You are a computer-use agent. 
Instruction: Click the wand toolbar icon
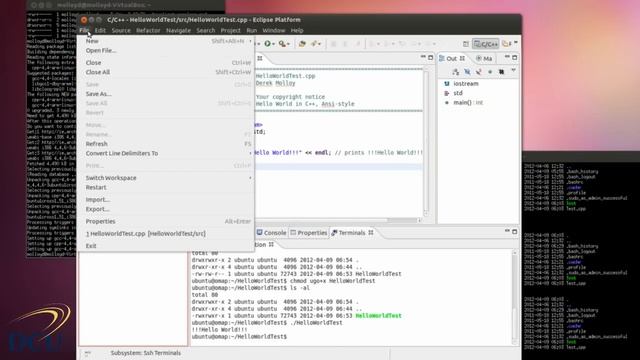(x=314, y=44)
